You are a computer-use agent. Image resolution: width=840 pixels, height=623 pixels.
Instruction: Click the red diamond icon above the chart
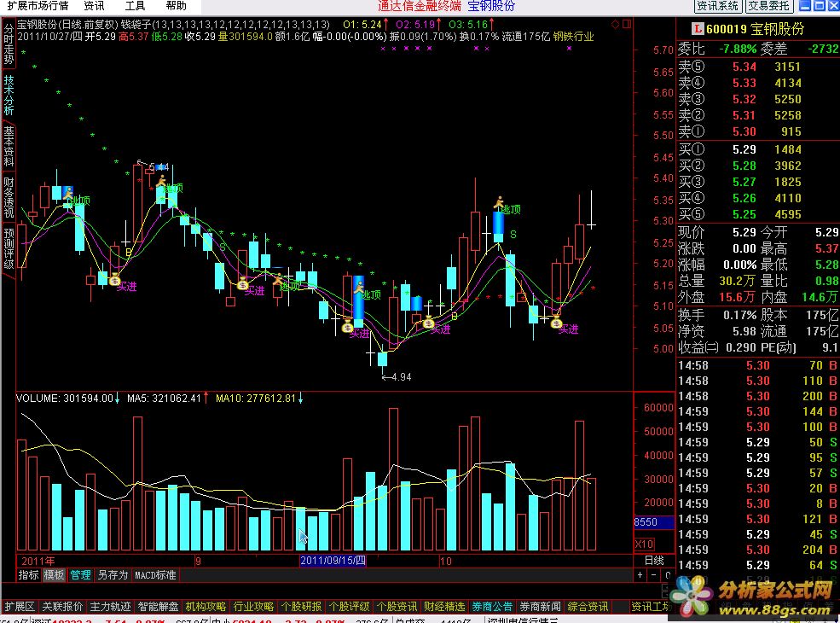pos(615,24)
